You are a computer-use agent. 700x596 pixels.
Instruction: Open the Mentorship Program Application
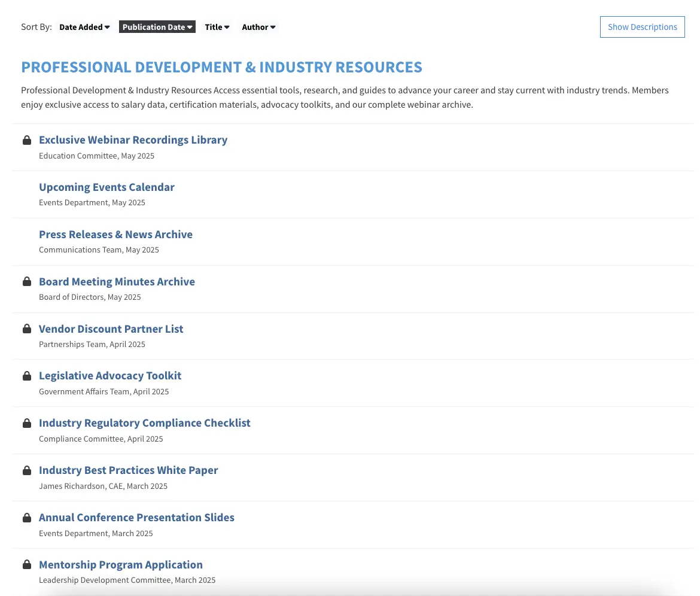point(120,564)
